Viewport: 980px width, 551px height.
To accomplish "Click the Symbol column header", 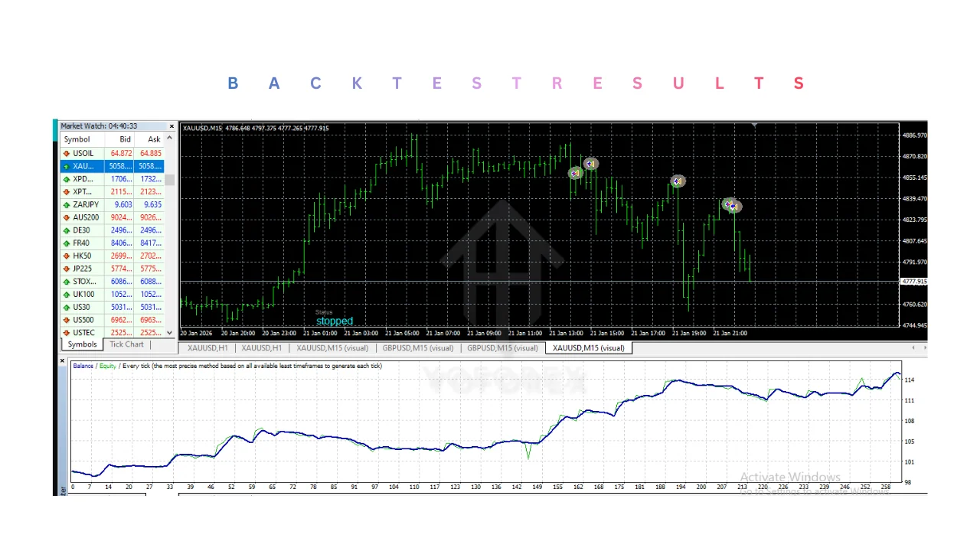I will click(x=77, y=139).
